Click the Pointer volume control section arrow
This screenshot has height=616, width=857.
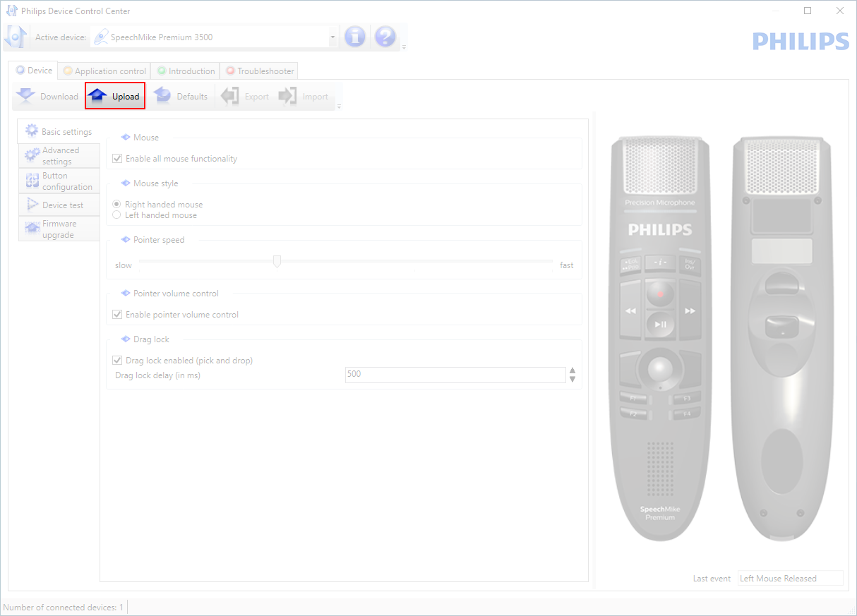(x=126, y=294)
